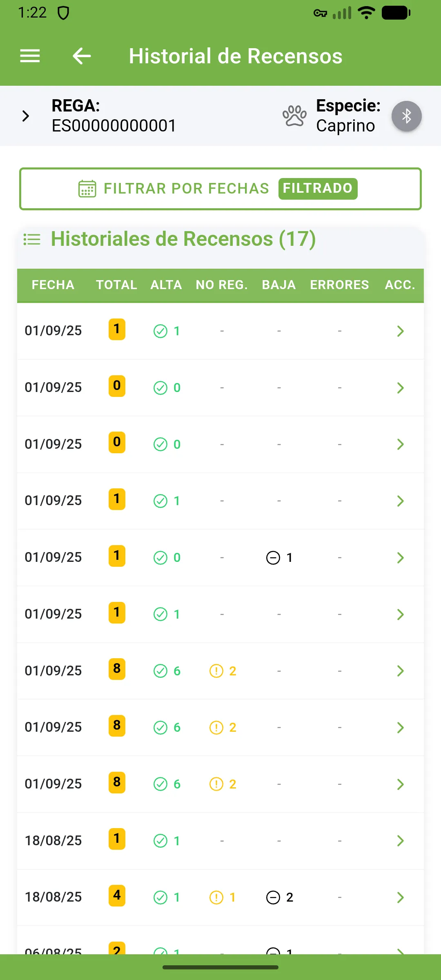Click the FILTRADO badge

(318, 189)
